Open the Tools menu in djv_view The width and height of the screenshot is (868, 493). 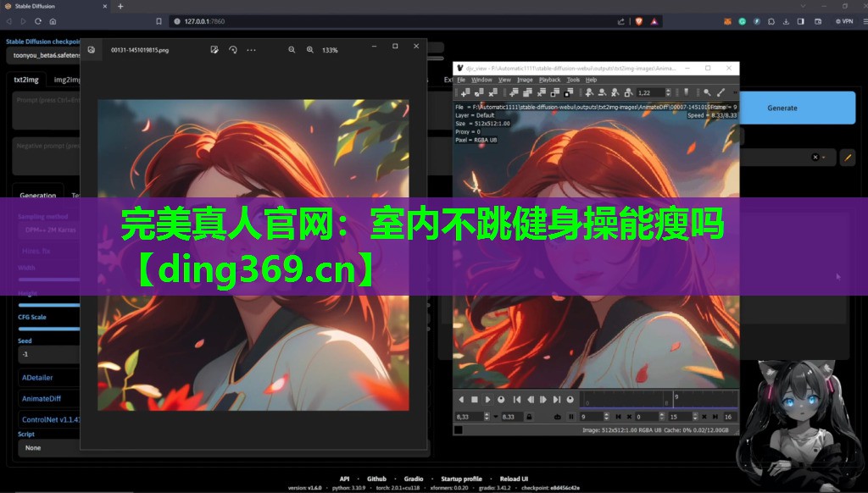(573, 80)
